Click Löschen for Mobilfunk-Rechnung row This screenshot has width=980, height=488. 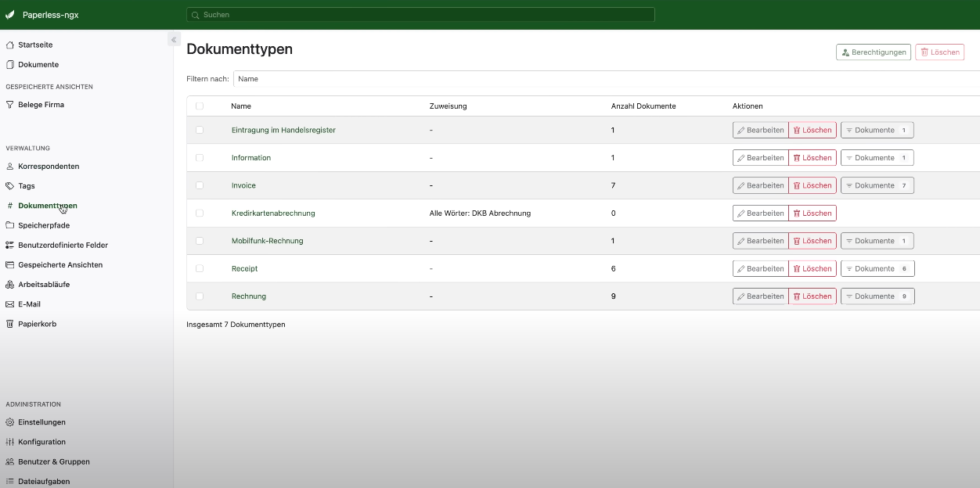pyautogui.click(x=812, y=241)
